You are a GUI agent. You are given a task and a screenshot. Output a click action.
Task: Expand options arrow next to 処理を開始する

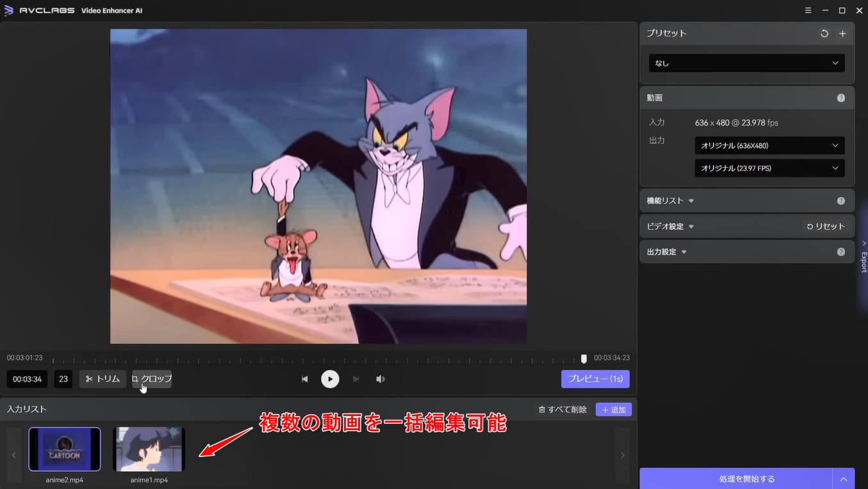(844, 479)
